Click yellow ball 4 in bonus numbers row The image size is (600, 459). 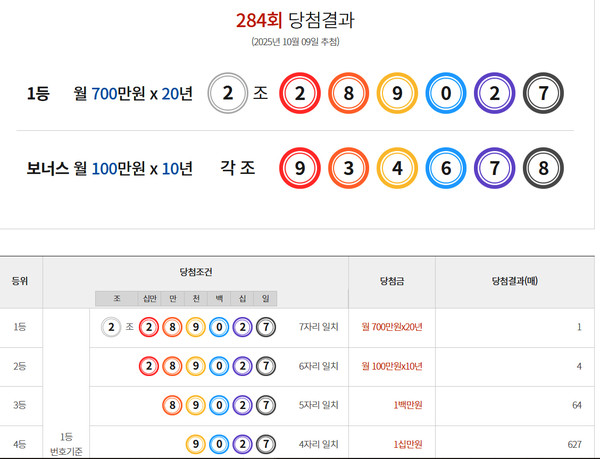[397, 168]
